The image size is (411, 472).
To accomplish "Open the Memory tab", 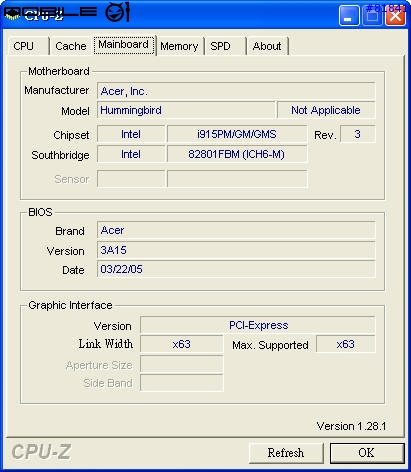I will click(179, 46).
